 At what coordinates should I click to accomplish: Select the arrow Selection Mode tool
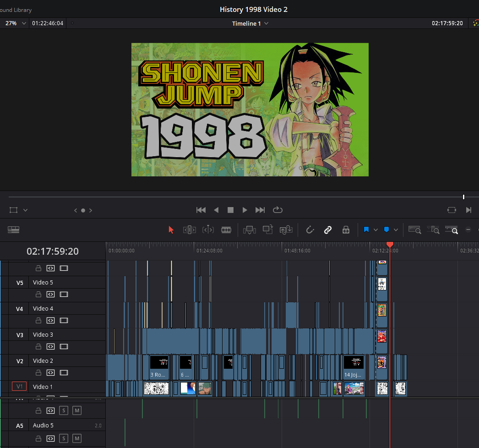171,230
